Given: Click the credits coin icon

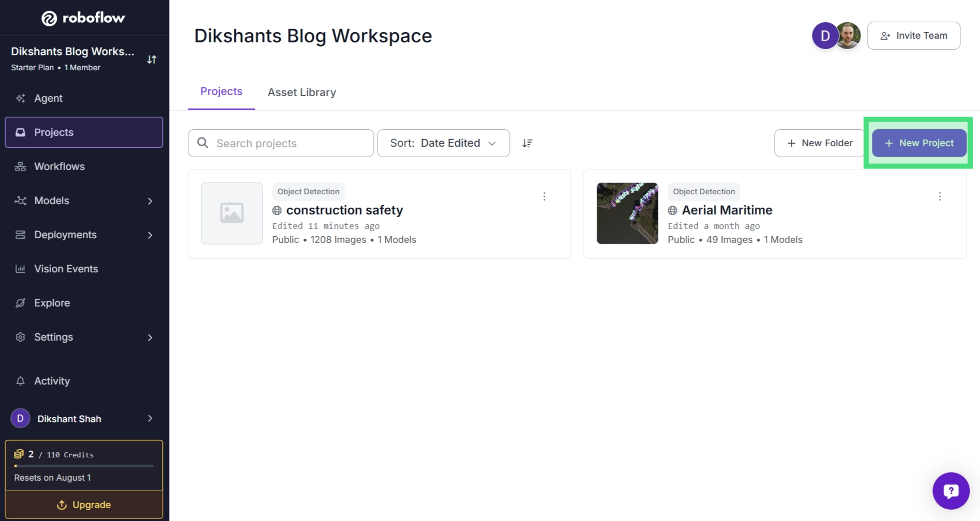Looking at the screenshot, I should [19, 454].
